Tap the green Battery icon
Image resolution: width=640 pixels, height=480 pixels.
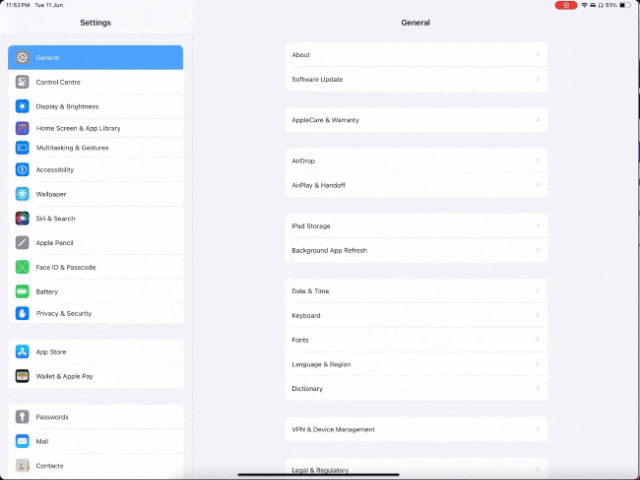coord(22,291)
